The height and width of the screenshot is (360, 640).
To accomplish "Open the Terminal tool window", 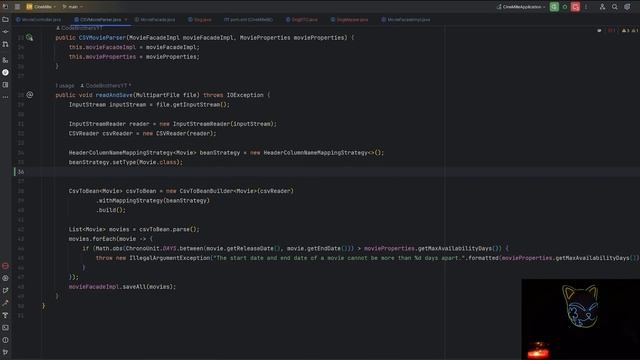I will [x=5, y=327].
